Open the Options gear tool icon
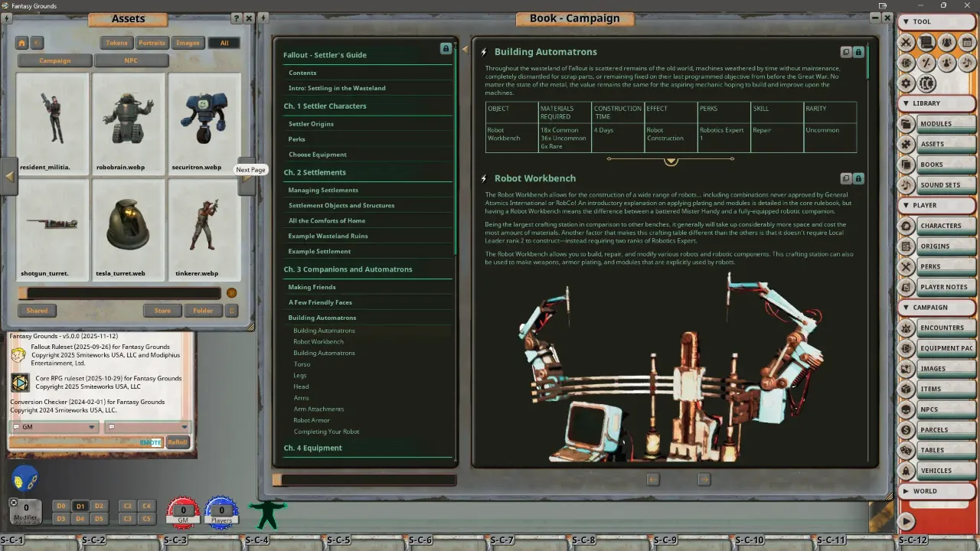 click(906, 83)
